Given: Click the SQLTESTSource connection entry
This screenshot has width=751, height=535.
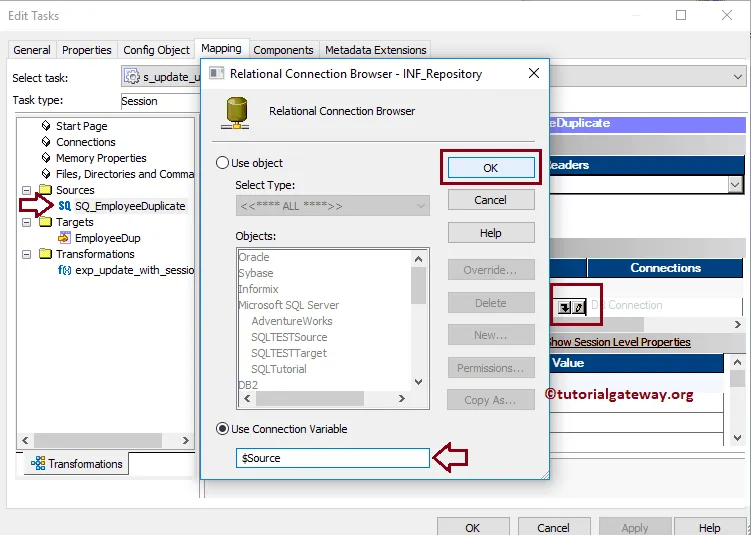Looking at the screenshot, I should point(289,337).
